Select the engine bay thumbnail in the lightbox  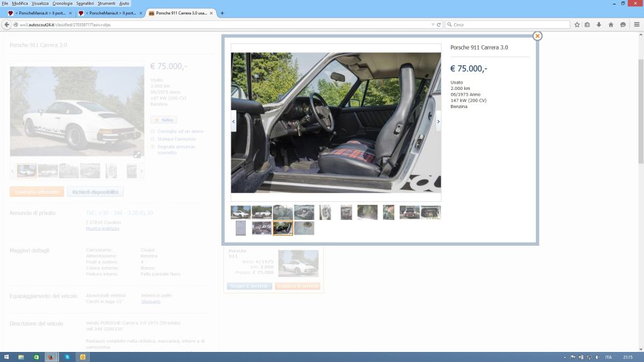click(x=430, y=212)
